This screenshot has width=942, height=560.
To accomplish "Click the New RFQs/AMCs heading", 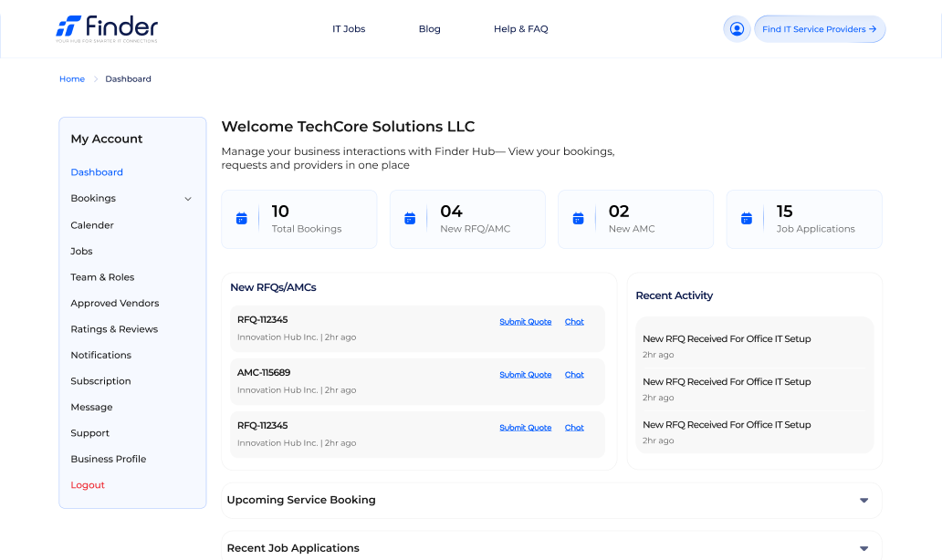I will pos(273,287).
